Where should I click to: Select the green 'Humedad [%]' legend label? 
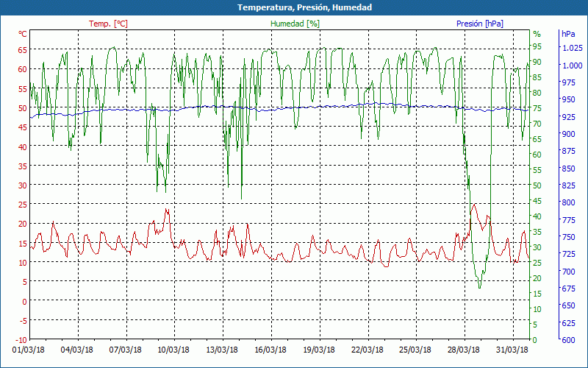click(x=295, y=24)
